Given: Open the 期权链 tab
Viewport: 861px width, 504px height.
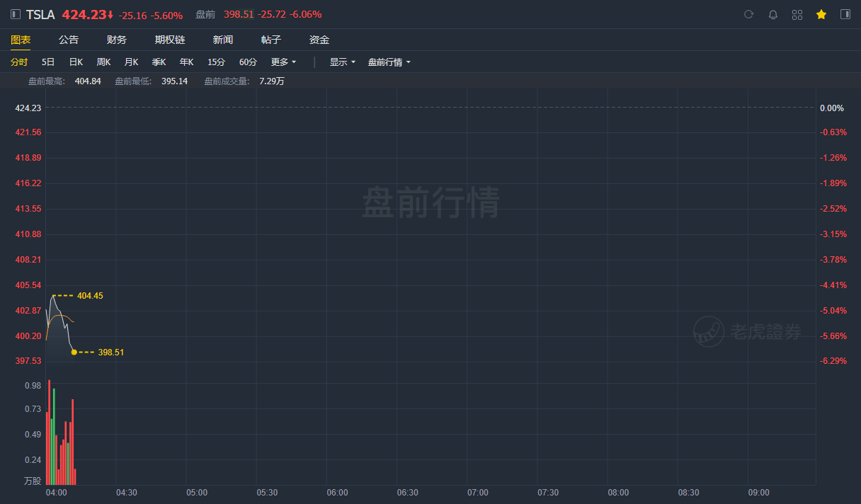Looking at the screenshot, I should coord(170,40).
